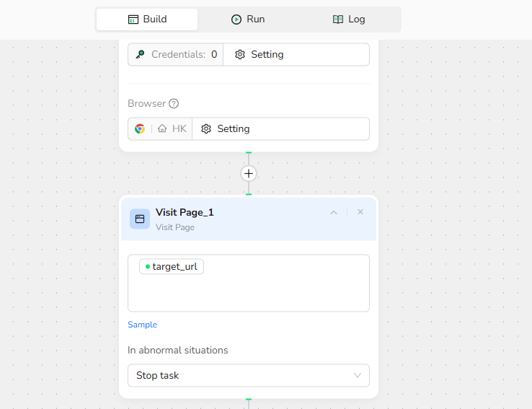Click the key icon beside Credentials

click(140, 55)
